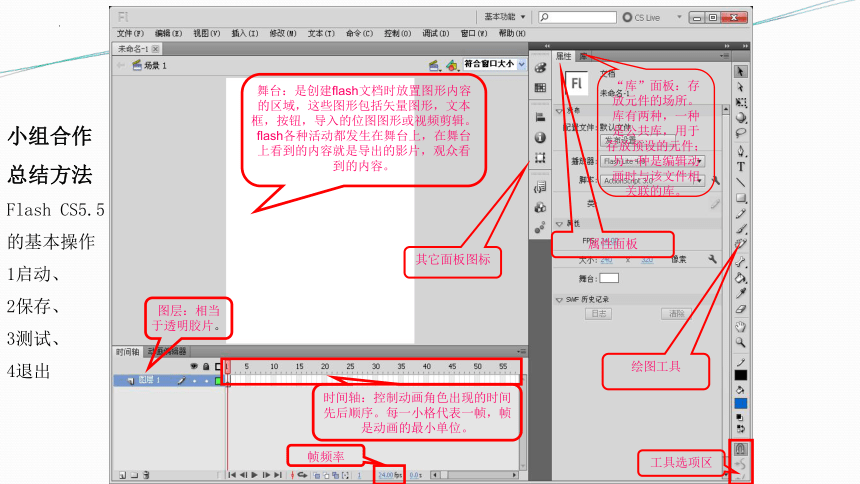860x484 pixels.
Task: Open the 修改(M) menu
Action: (x=283, y=33)
